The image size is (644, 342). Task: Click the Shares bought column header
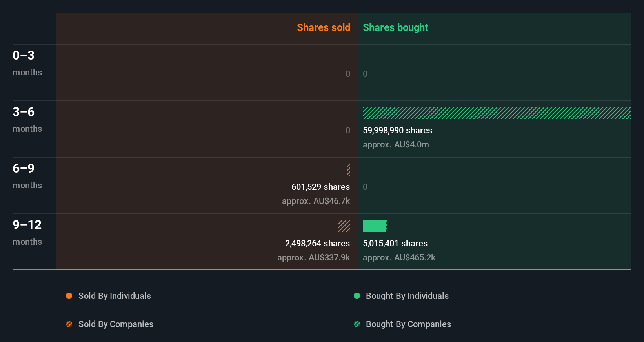[395, 27]
